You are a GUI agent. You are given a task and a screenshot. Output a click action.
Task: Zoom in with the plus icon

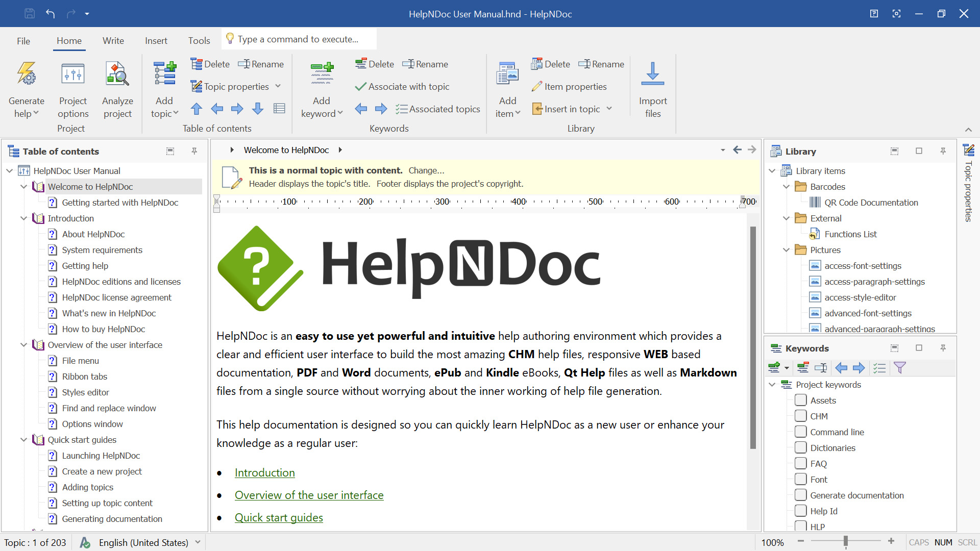(891, 542)
